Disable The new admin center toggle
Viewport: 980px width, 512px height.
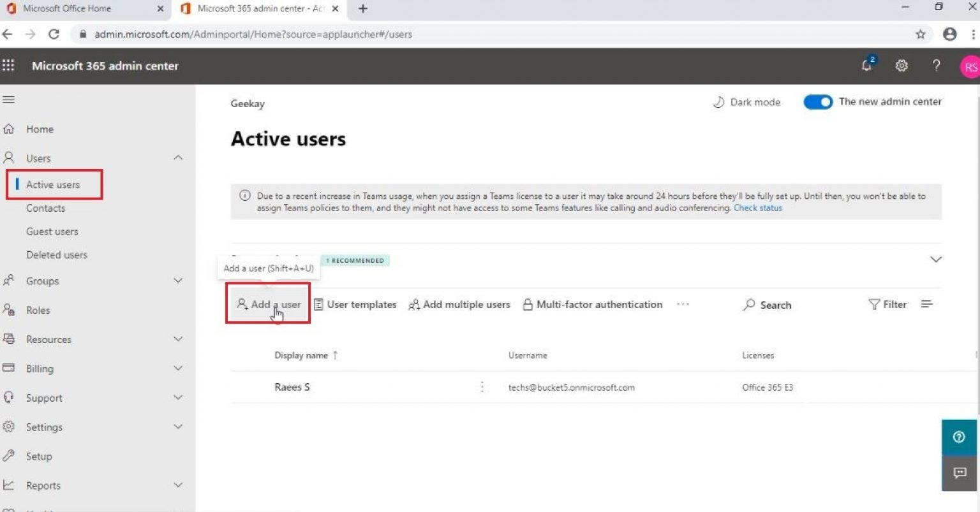point(818,102)
